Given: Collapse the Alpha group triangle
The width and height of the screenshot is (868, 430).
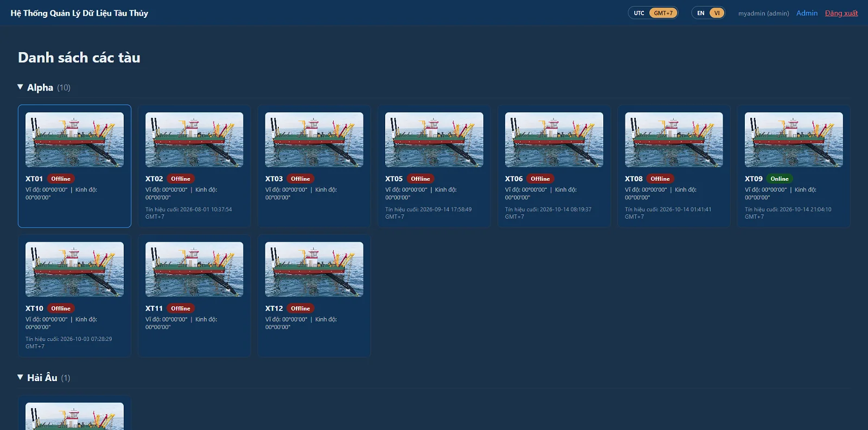Looking at the screenshot, I should 20,87.
